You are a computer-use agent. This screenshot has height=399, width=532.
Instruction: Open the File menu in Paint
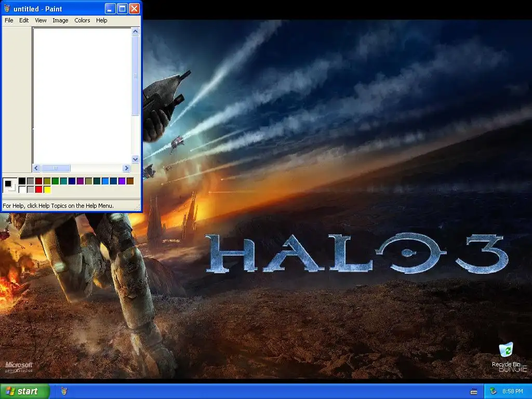click(9, 20)
